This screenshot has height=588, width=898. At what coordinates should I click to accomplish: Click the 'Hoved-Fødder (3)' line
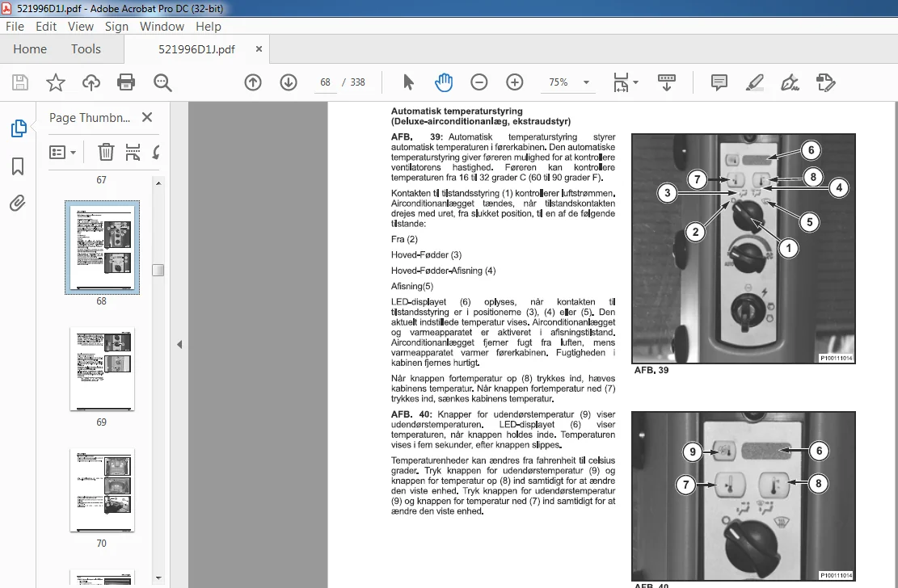coord(426,254)
